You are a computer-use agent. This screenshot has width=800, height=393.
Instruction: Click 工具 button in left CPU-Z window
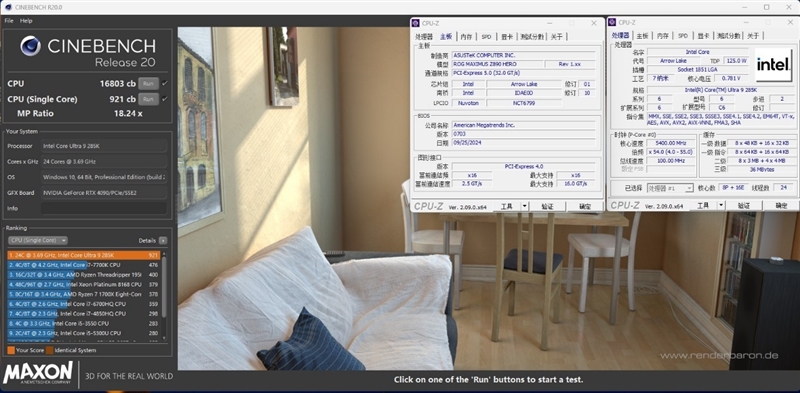tap(507, 206)
